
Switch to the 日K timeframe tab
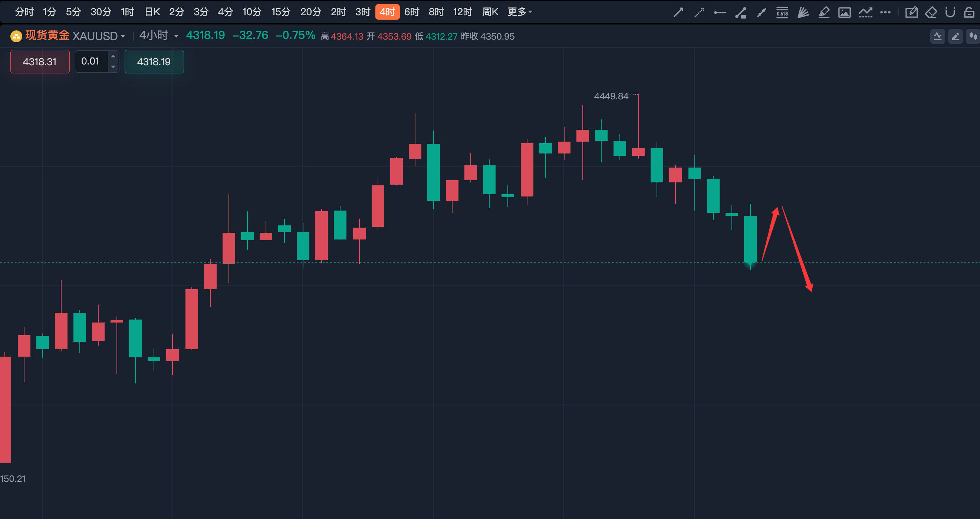point(152,12)
